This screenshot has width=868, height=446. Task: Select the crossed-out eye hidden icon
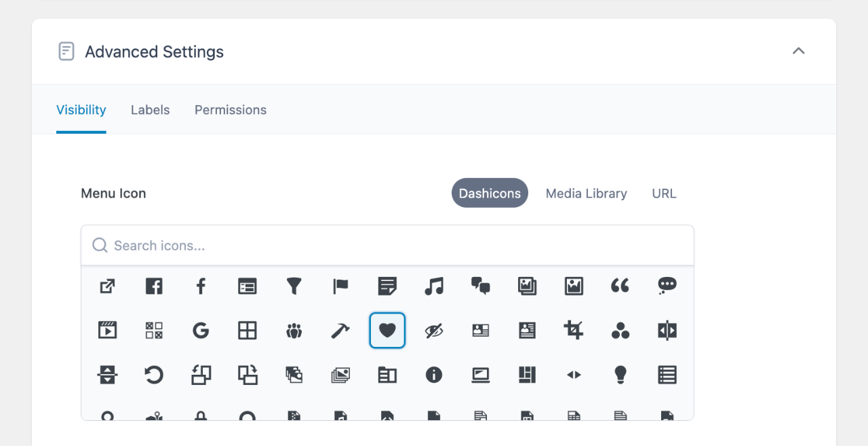click(x=434, y=331)
